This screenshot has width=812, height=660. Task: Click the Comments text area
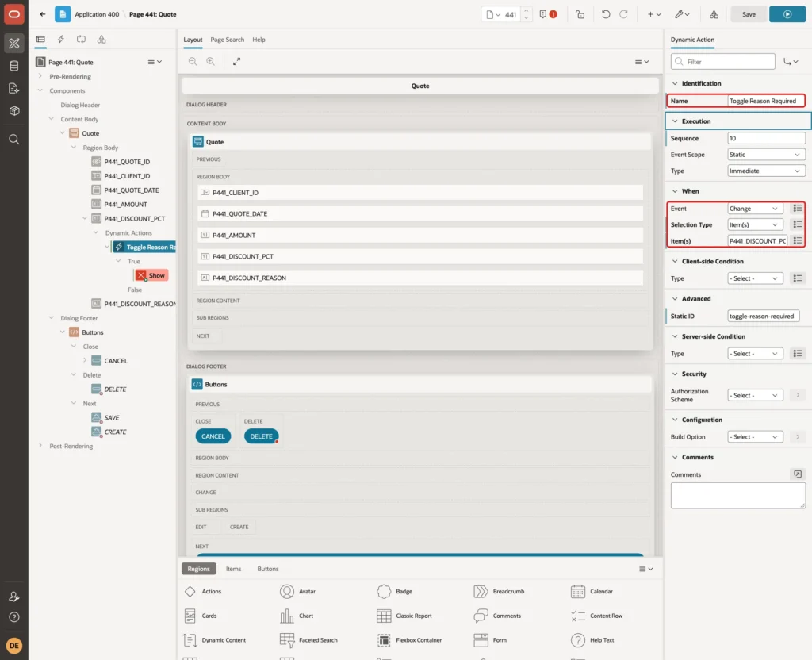click(738, 495)
